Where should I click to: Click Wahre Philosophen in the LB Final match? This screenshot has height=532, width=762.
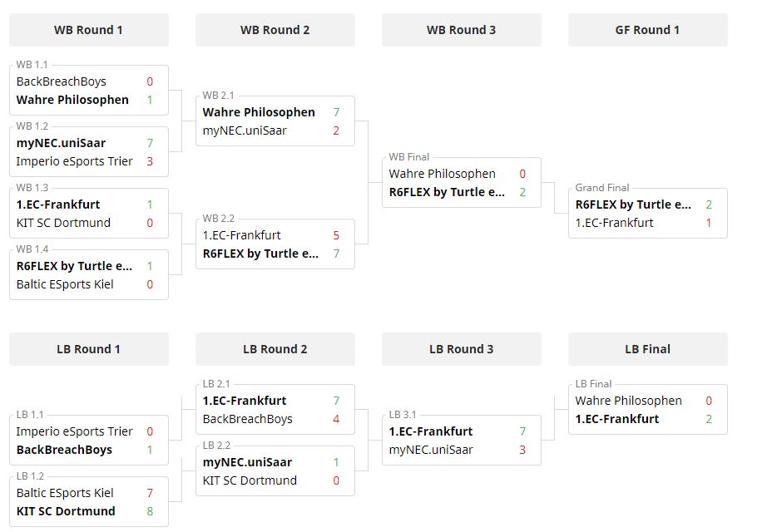pos(628,401)
